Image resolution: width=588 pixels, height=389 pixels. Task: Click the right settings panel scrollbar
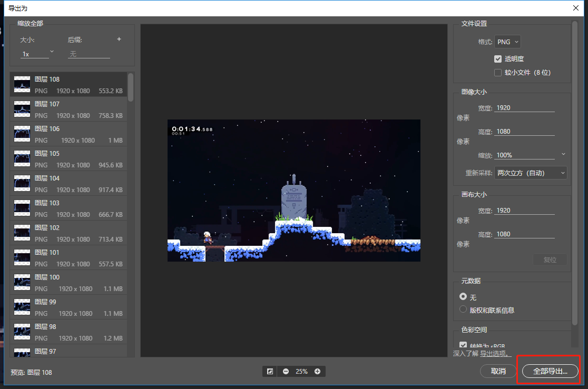tap(574, 173)
